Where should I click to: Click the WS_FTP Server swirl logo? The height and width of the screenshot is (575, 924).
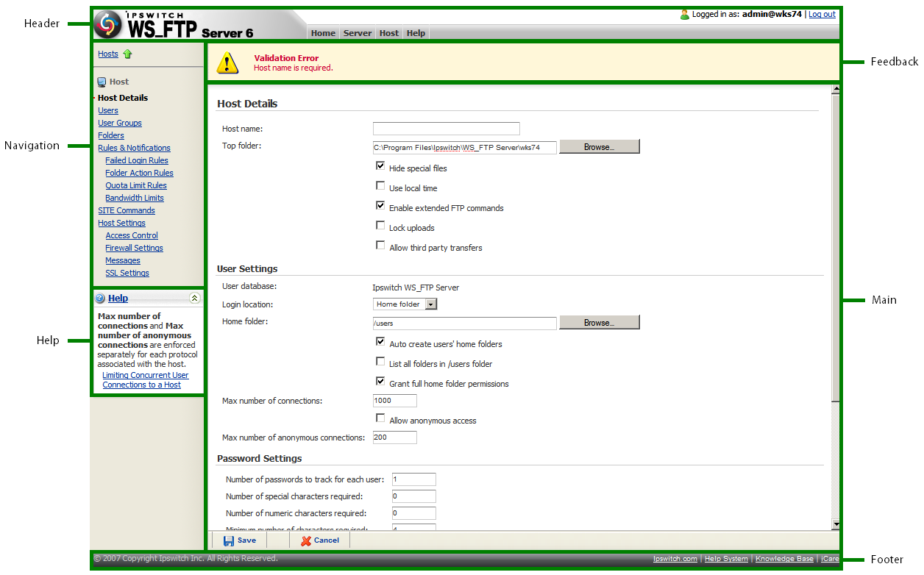click(107, 24)
